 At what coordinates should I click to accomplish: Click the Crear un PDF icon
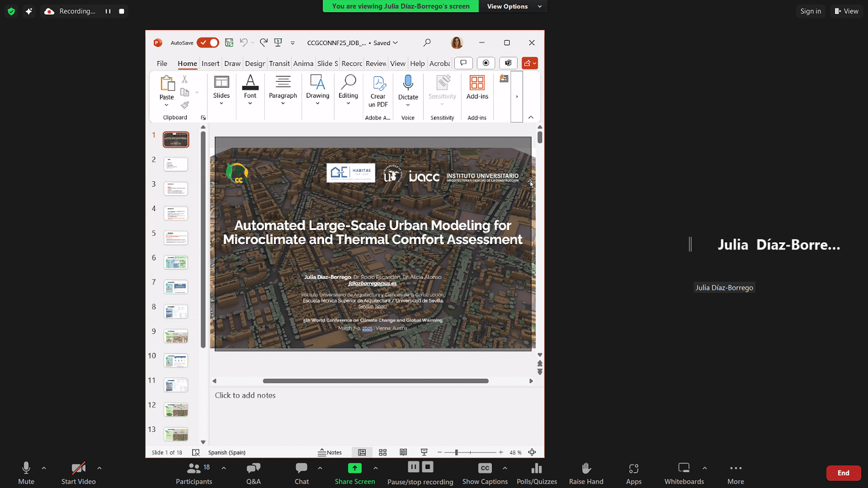point(378,84)
